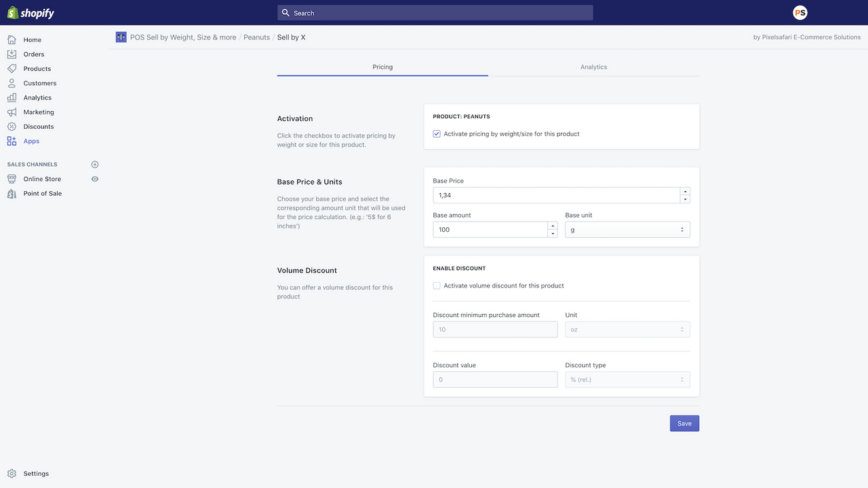The height and width of the screenshot is (488, 868).
Task: Uncheck pricing by weight/size for Peanuts
Action: coord(437,134)
